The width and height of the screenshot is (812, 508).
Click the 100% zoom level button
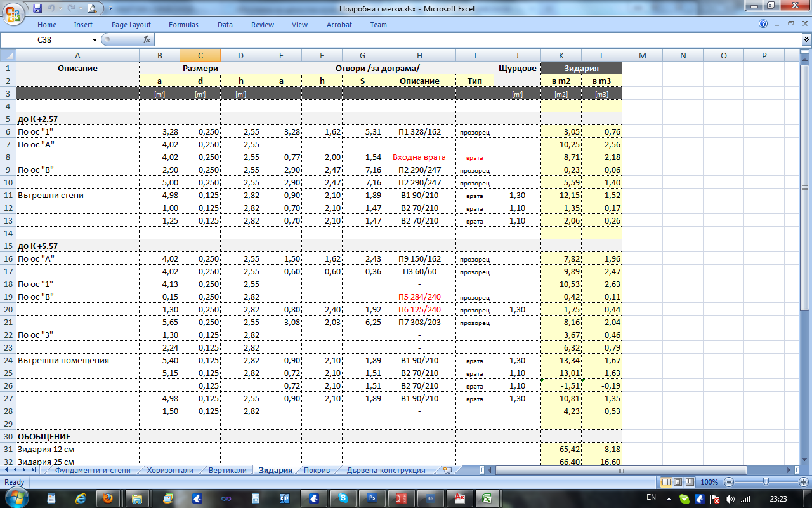709,482
